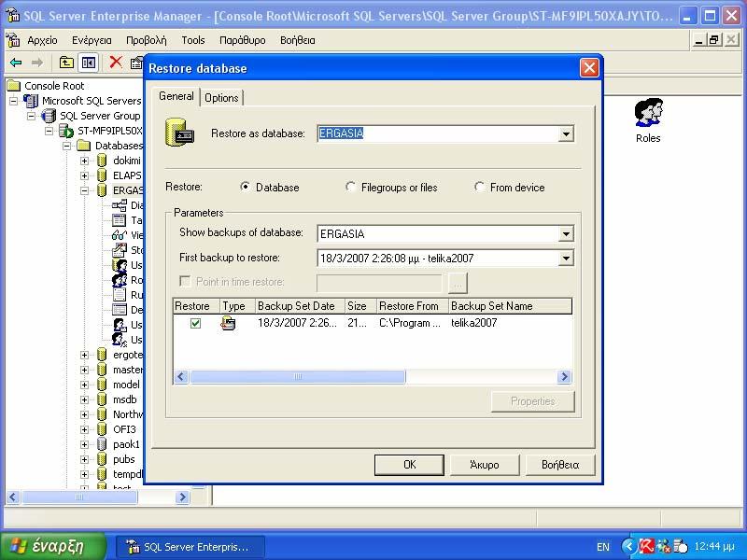
Task: Select Microsoft SQL Servers tree node
Action: 92,101
